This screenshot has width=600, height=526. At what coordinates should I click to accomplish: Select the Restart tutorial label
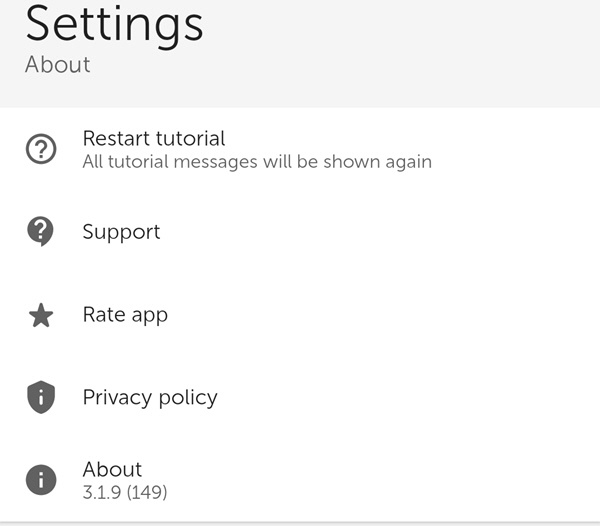point(153,138)
